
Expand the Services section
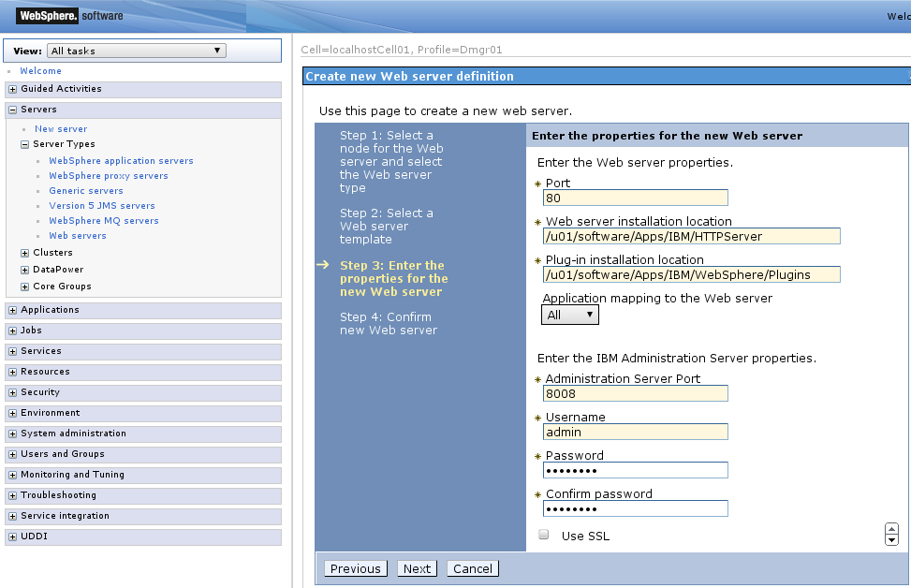pyautogui.click(x=13, y=351)
